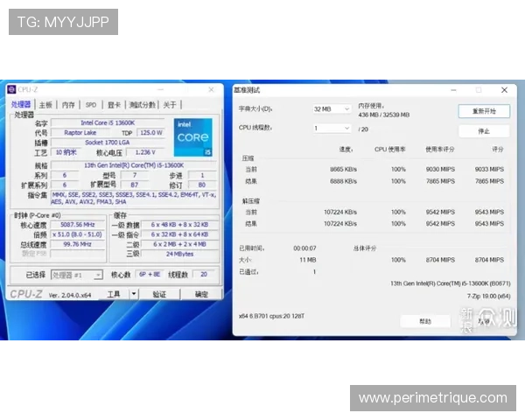Click the core voltage value 1.236 V
The image size is (525, 420).
145,152
